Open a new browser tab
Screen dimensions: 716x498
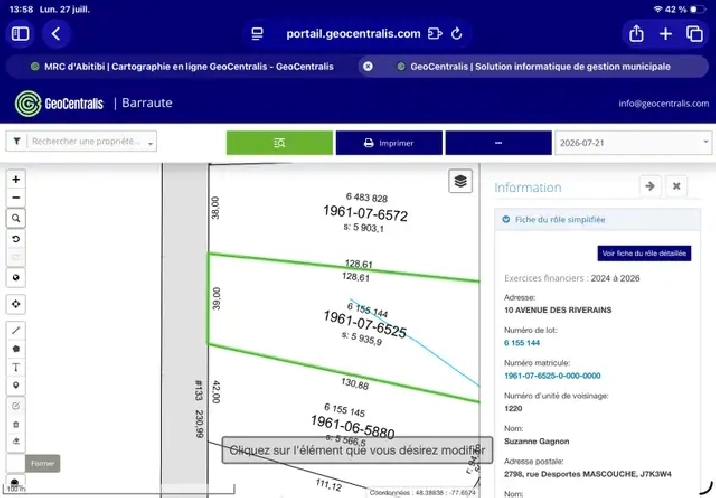click(x=666, y=34)
